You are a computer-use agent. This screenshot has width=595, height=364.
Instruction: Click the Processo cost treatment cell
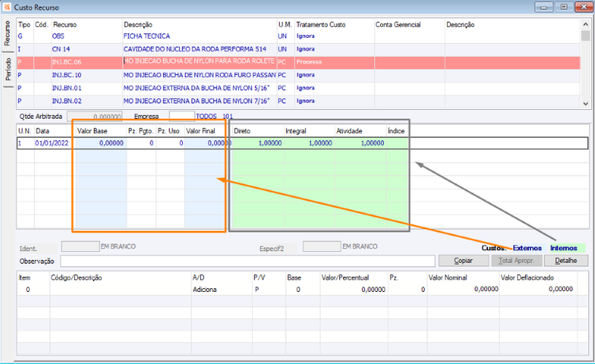pyautogui.click(x=334, y=62)
